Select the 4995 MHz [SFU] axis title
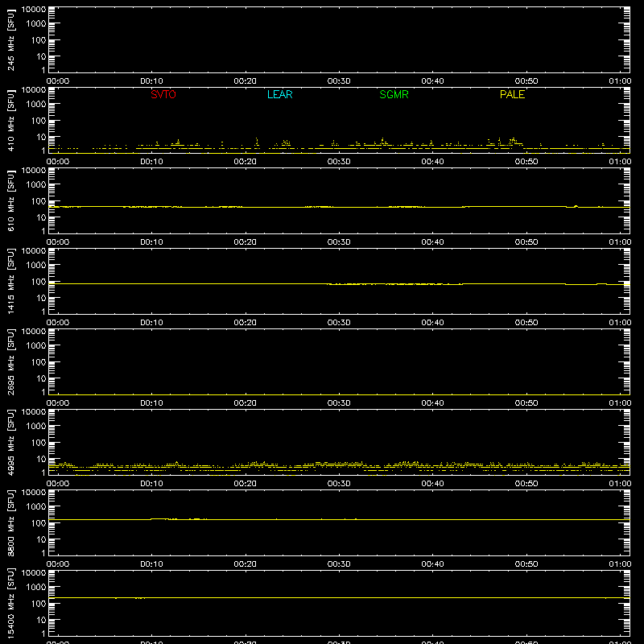 (10, 442)
